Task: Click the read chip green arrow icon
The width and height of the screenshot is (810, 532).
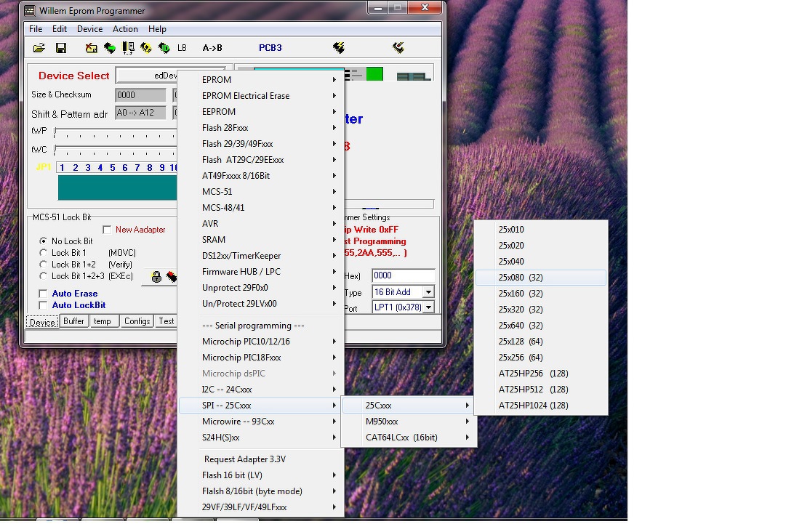Action: [110, 48]
